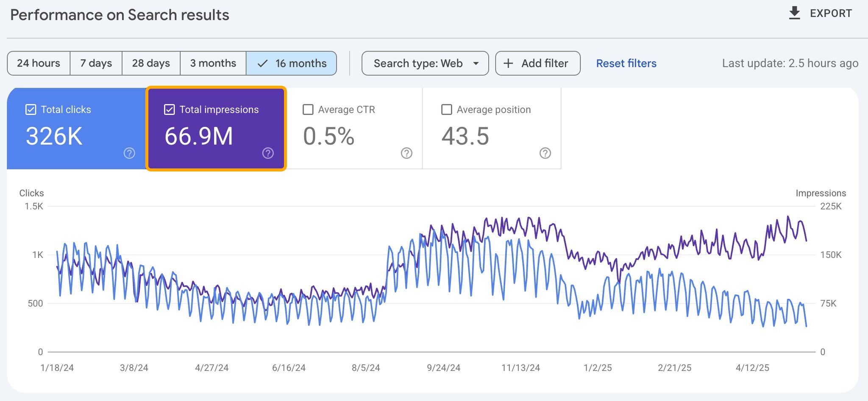Uncheck the Total clicks checkbox
The height and width of the screenshot is (401, 868).
click(x=30, y=109)
